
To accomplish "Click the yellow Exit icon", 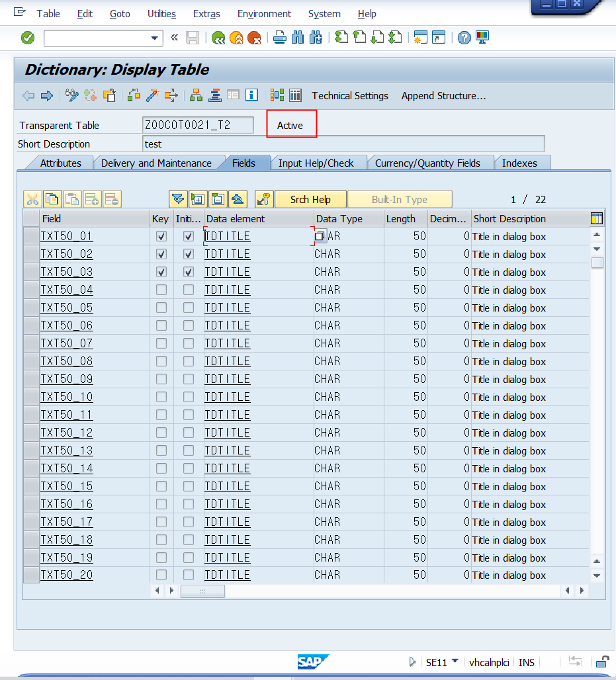I will point(236,38).
